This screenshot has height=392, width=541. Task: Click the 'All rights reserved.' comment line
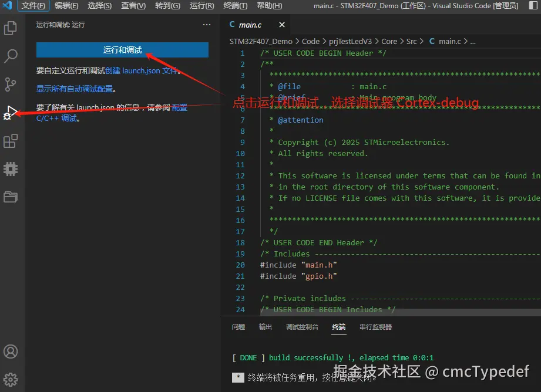coord(319,153)
